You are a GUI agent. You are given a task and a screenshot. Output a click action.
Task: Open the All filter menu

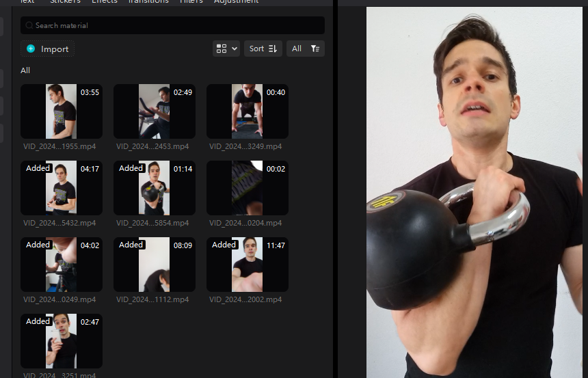305,49
